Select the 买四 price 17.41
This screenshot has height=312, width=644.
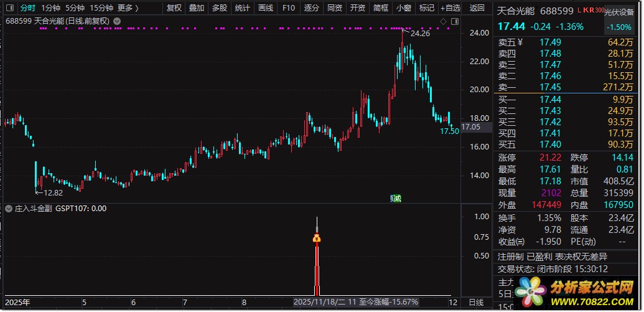point(551,133)
